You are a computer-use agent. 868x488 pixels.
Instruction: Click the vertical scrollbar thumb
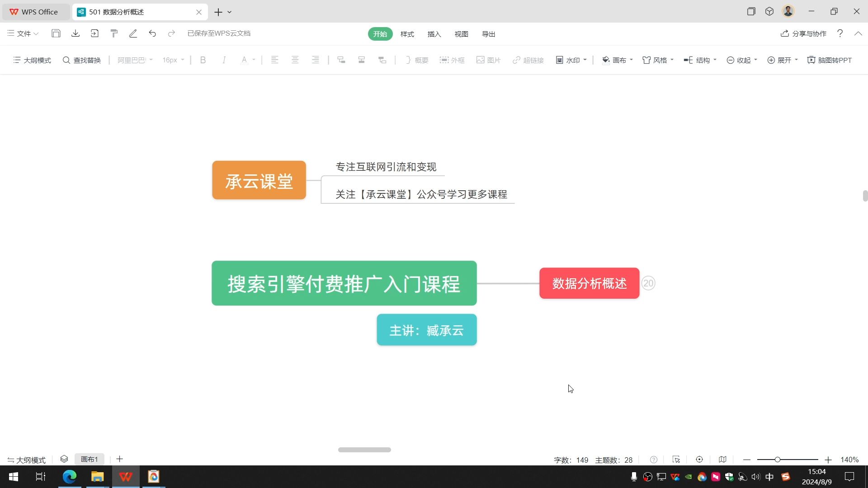pos(865,196)
